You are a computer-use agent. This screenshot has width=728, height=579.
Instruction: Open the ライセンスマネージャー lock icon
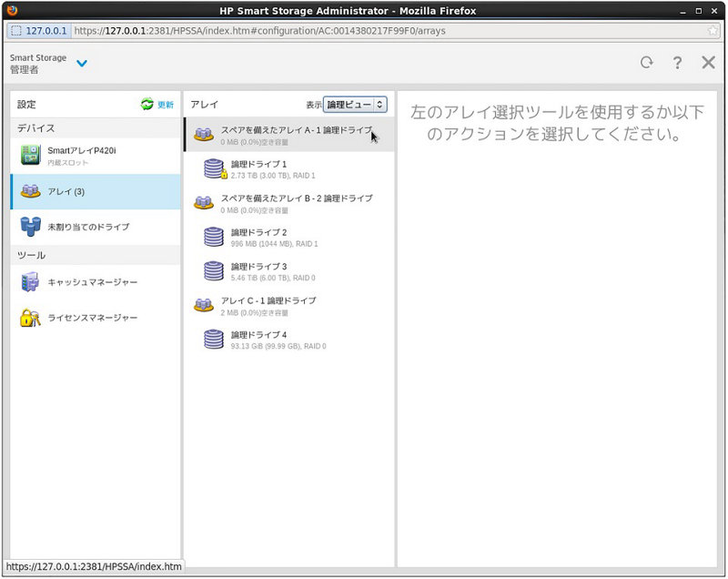[31, 318]
